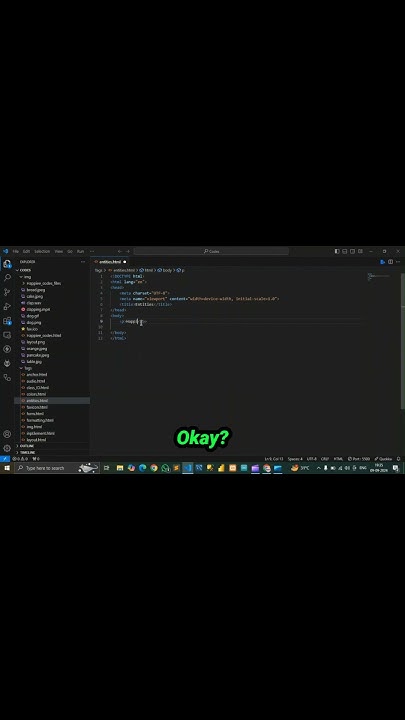Open the p breadcrumb dropdown
Screen dimensions: 405x720
180,270
